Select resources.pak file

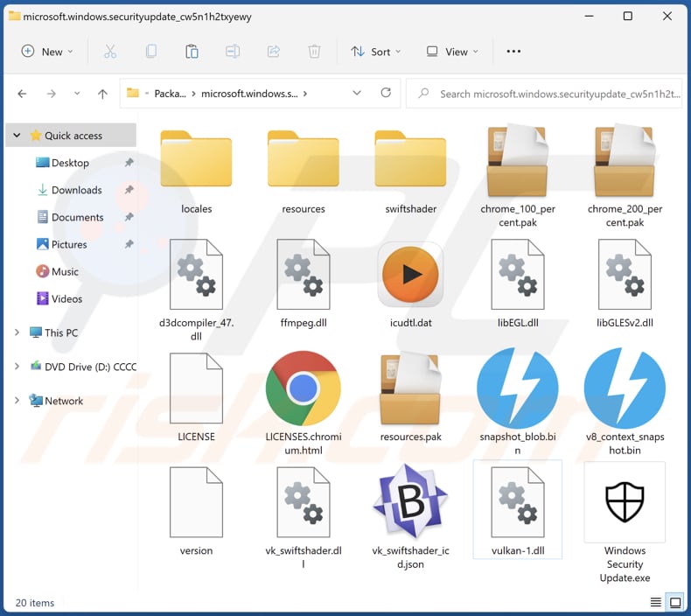click(411, 397)
